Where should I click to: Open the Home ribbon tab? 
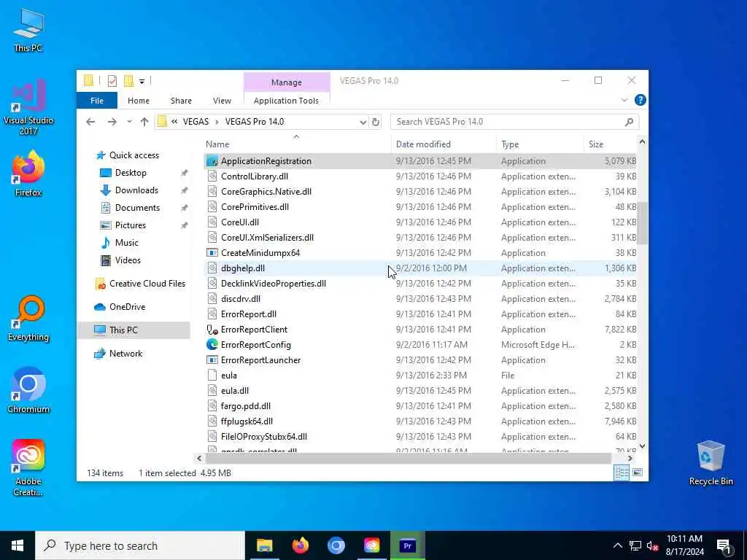tap(139, 101)
